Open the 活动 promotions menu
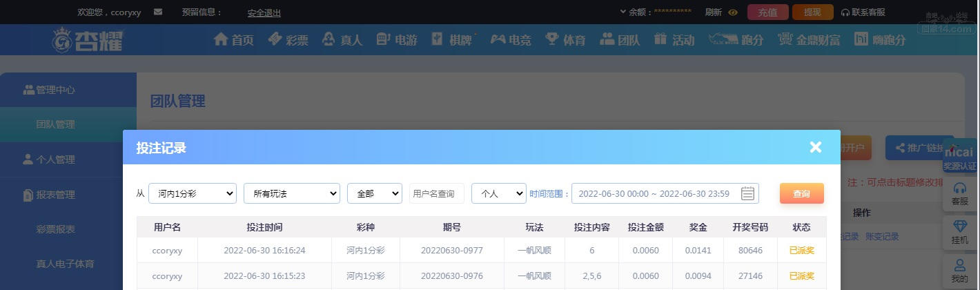Screen dimensions: 980x290 click(x=674, y=39)
